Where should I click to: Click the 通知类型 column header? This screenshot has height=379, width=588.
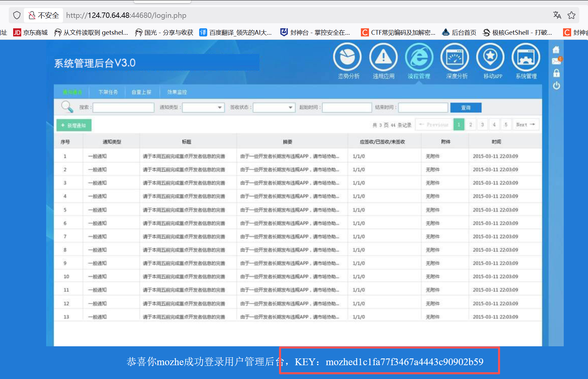(112, 142)
